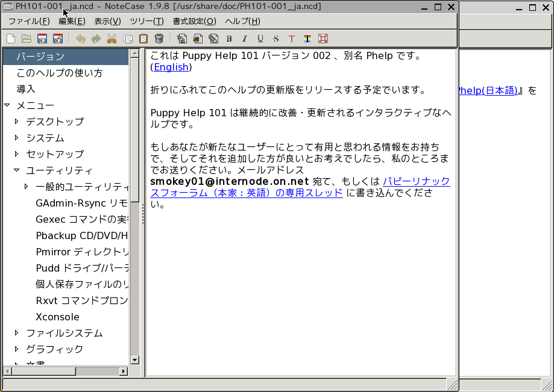Viewport: 554px width, 392px height.
Task: Click the lifebuoy Help icon
Action: pyautogui.click(x=323, y=39)
